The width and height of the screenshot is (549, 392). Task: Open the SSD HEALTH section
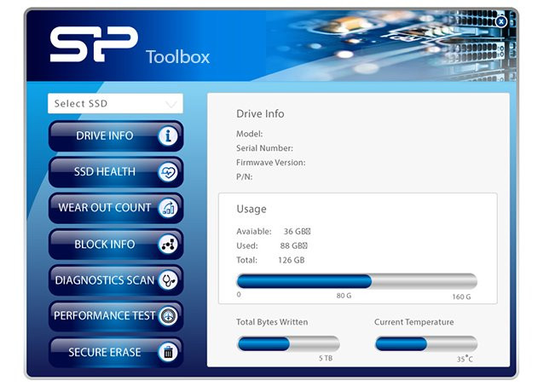[x=116, y=172]
